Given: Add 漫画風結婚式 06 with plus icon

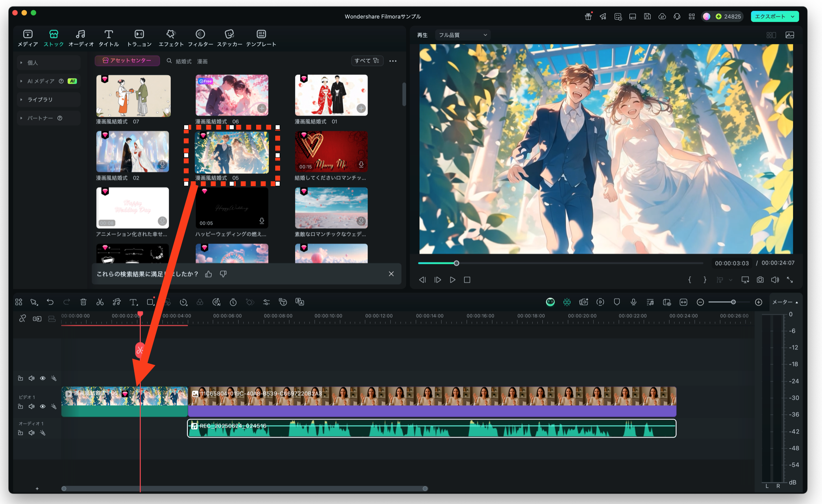Looking at the screenshot, I should click(262, 108).
